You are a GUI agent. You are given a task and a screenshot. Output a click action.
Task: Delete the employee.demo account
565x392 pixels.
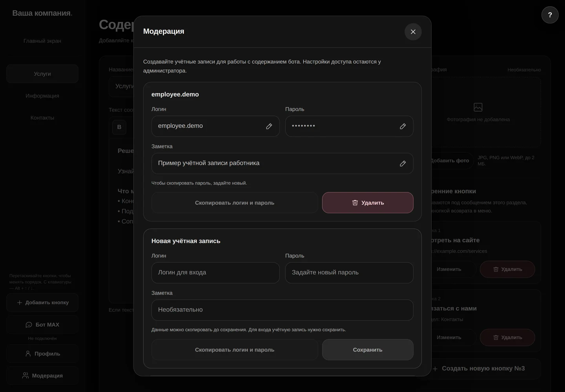click(x=368, y=203)
